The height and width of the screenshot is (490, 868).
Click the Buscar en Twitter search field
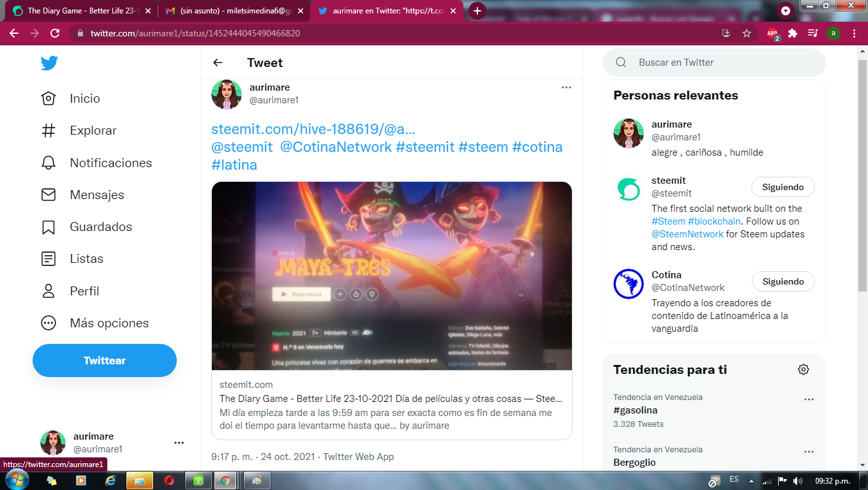(x=714, y=63)
